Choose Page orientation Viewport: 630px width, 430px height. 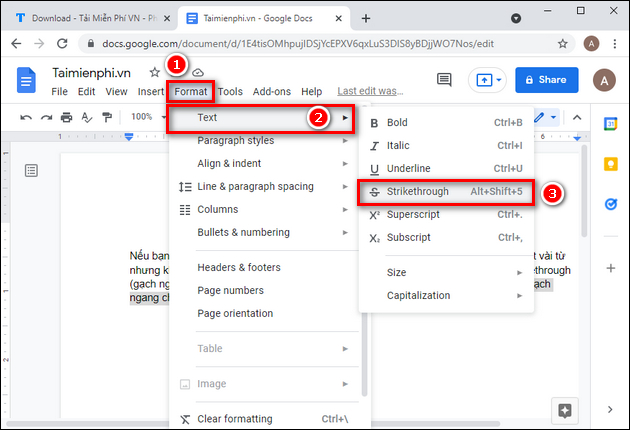tap(264, 313)
